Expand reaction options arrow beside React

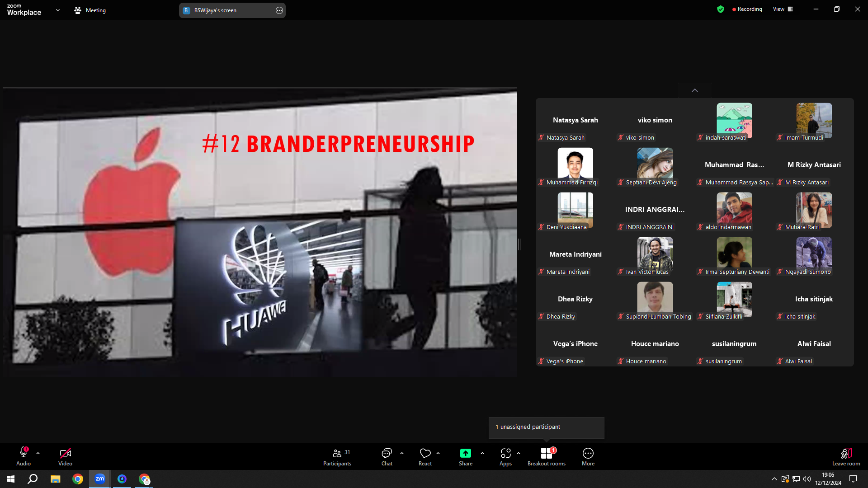(x=438, y=453)
